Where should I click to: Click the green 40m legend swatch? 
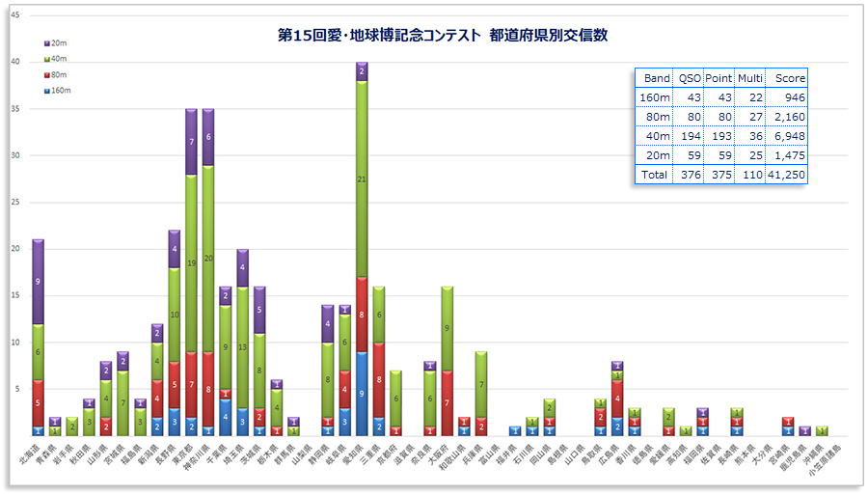point(46,59)
